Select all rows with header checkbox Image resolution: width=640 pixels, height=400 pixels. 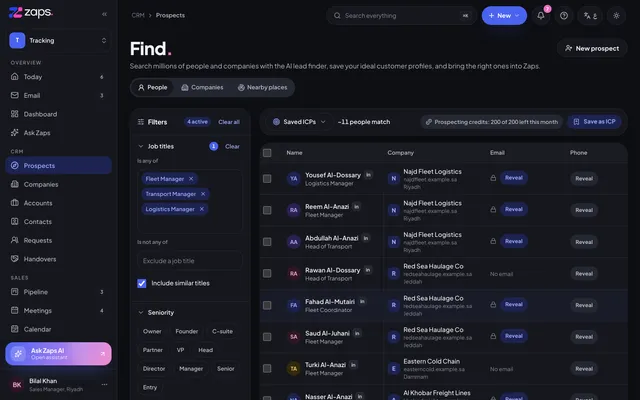click(267, 153)
